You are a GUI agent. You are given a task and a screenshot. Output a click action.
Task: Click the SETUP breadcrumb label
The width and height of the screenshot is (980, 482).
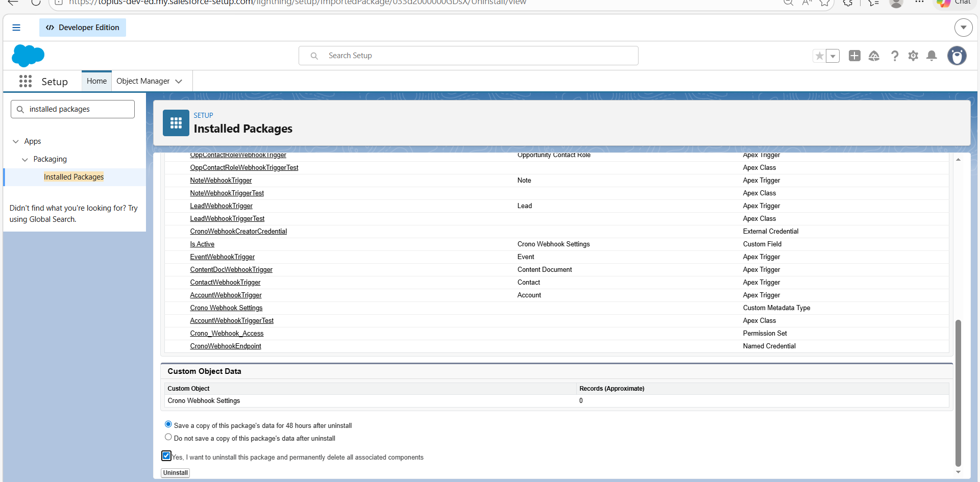coord(203,115)
